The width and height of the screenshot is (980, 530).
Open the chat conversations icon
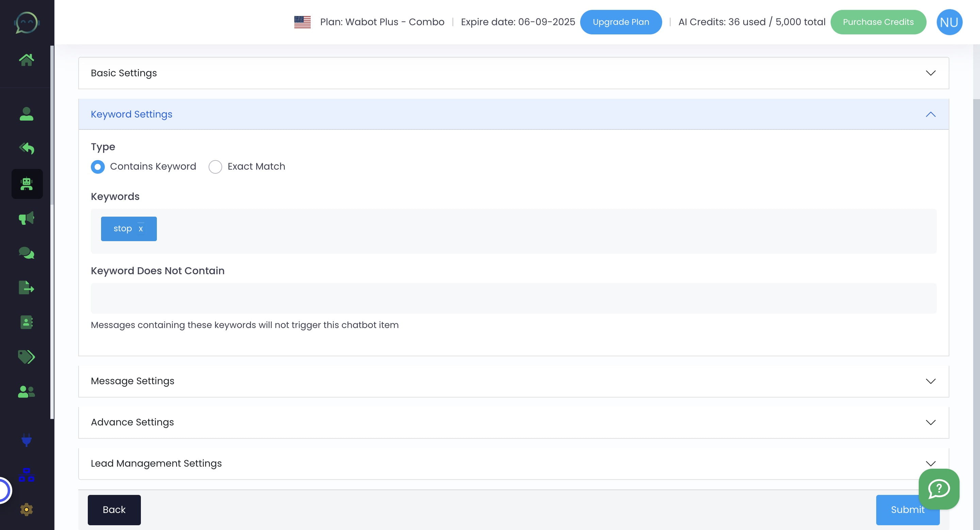click(x=27, y=253)
